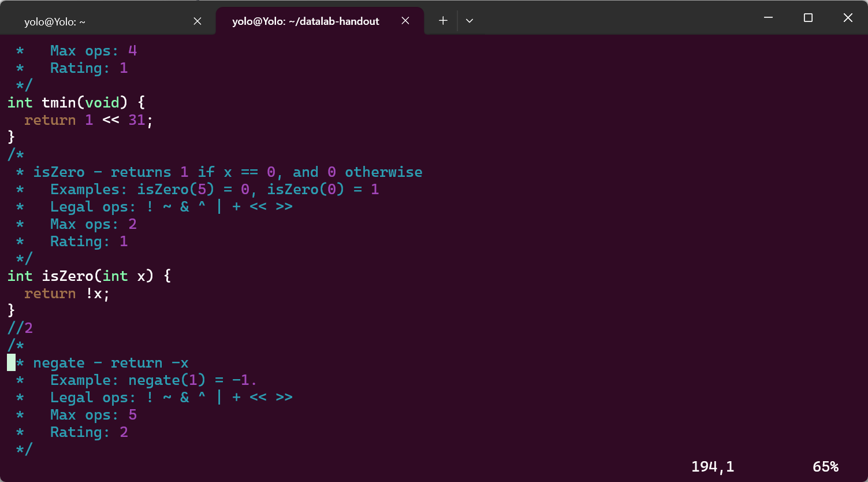Click the "194,1" cursor position indicator
Screen dimensions: 868x482
(712, 467)
